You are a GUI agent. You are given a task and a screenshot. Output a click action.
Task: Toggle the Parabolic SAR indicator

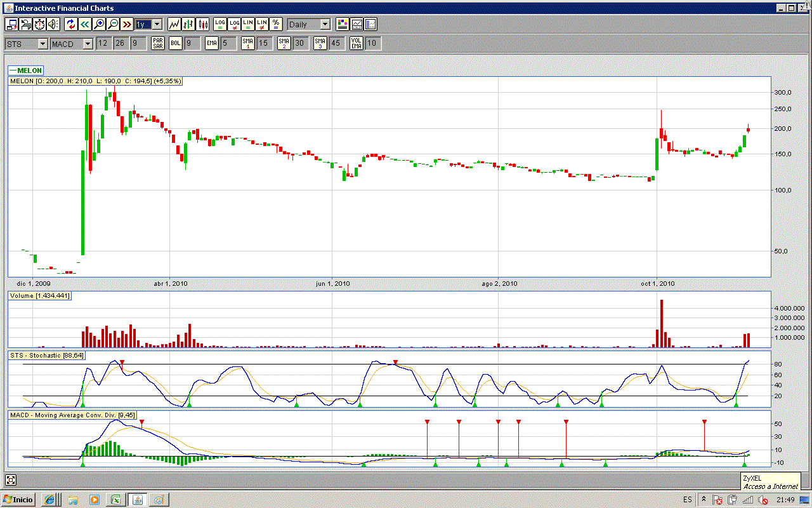point(158,43)
